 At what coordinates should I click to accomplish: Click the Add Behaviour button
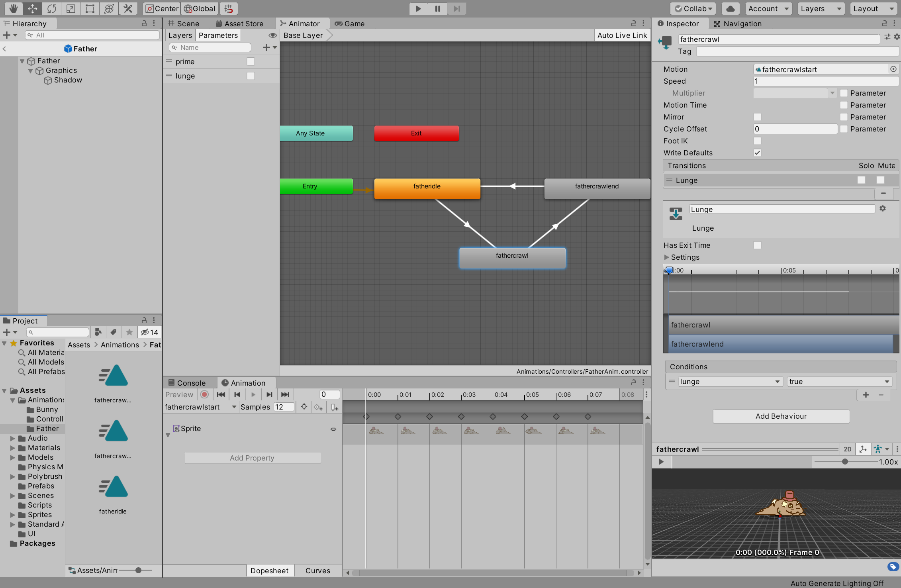(781, 416)
